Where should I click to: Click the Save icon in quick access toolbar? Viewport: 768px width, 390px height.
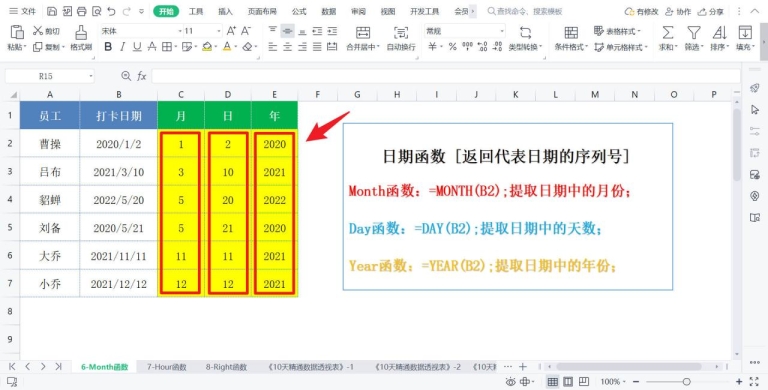pyautogui.click(x=52, y=11)
